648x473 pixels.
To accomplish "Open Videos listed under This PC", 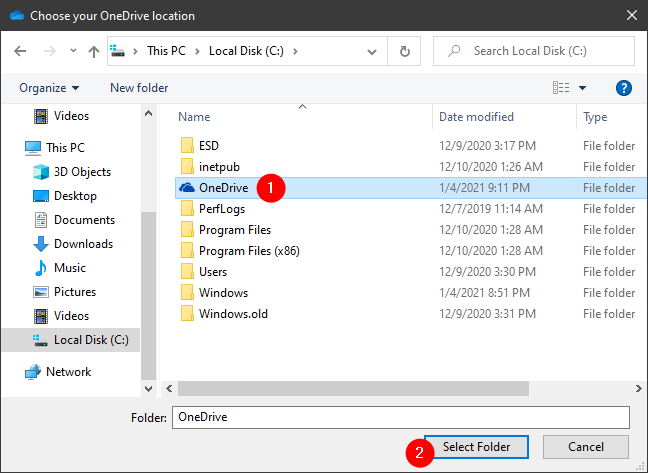I will 71,316.
